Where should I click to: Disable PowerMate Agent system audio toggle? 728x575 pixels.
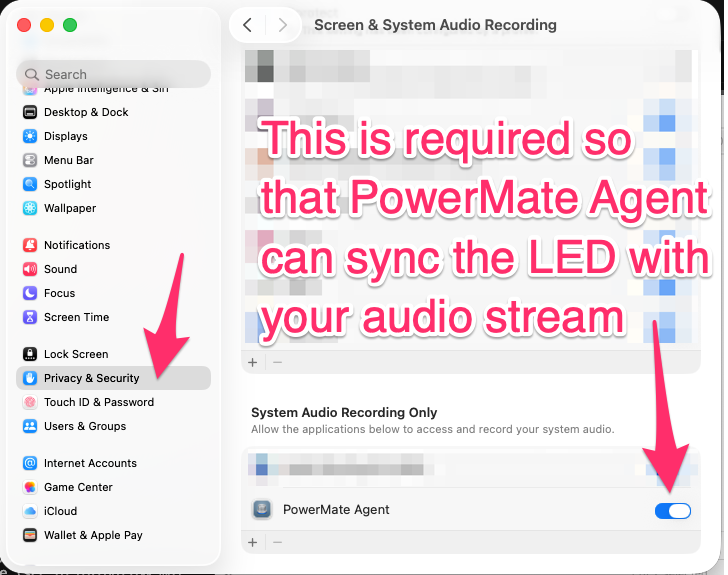[x=673, y=511]
